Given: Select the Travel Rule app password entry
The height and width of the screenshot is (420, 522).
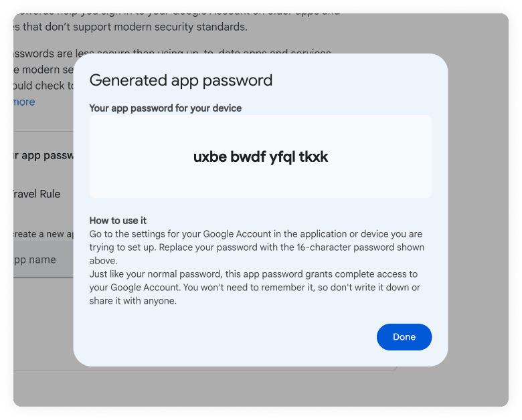Looking at the screenshot, I should [x=37, y=194].
